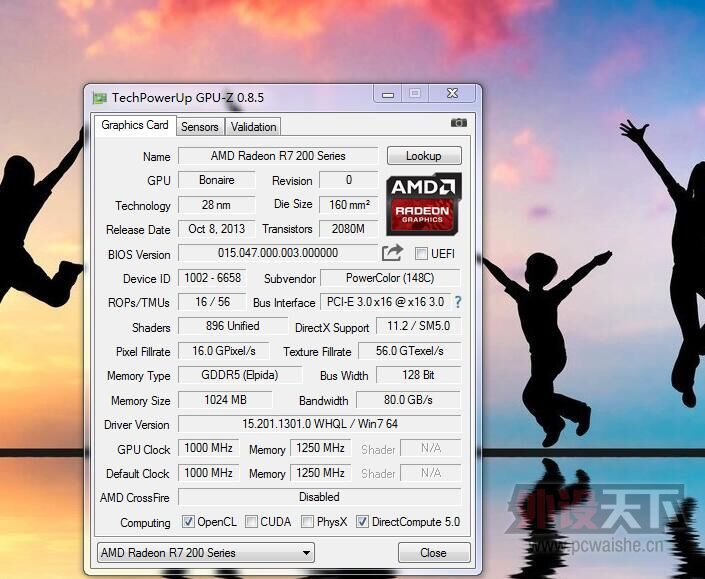Click the Bus Width value 128 Bit
The height and width of the screenshot is (579, 705).
pos(419,375)
